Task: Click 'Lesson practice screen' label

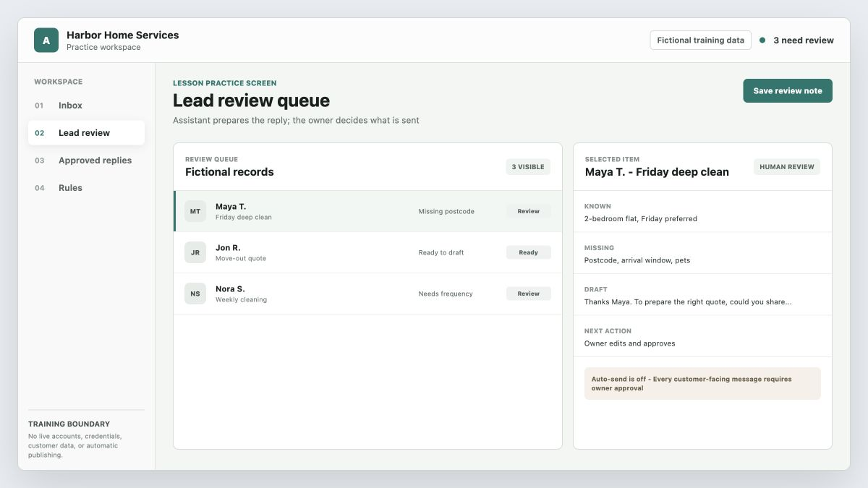Action: pyautogui.click(x=225, y=83)
